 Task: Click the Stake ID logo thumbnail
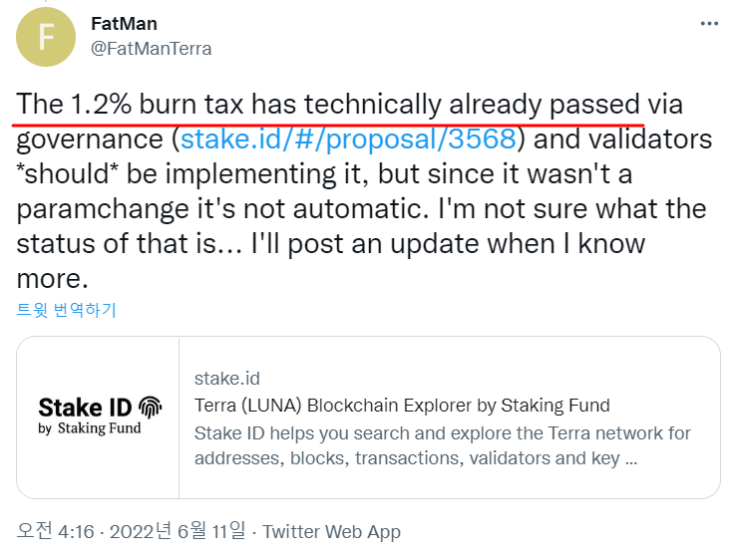99,418
